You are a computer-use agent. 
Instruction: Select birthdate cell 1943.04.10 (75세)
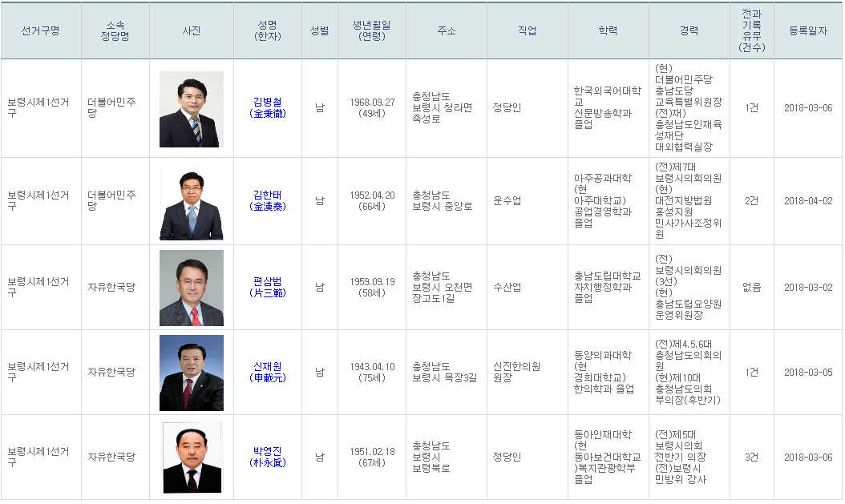[x=372, y=372]
